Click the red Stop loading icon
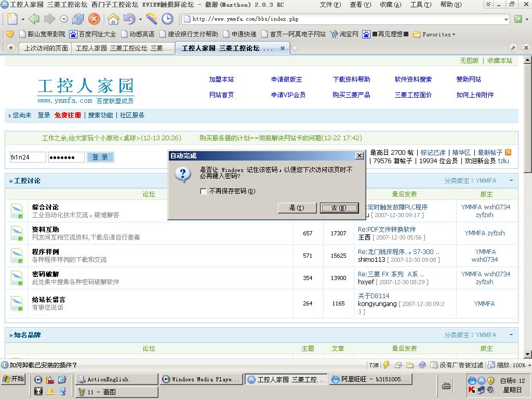The width and height of the screenshot is (532, 399). (94, 19)
